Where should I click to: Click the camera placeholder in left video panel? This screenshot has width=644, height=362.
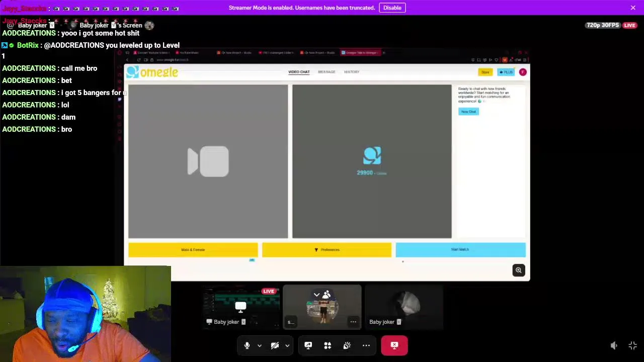coord(208,161)
